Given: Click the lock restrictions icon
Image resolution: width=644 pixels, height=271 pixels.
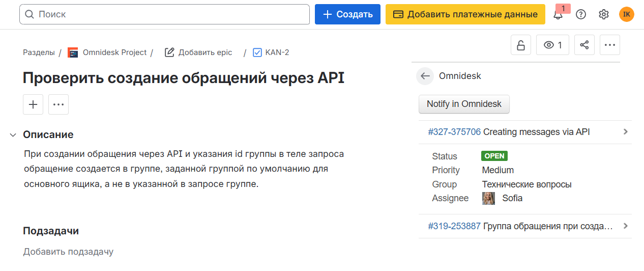Looking at the screenshot, I should click(x=521, y=45).
